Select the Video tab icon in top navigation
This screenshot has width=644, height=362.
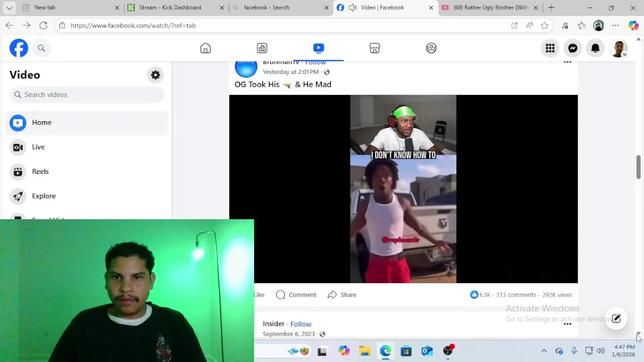click(x=318, y=48)
